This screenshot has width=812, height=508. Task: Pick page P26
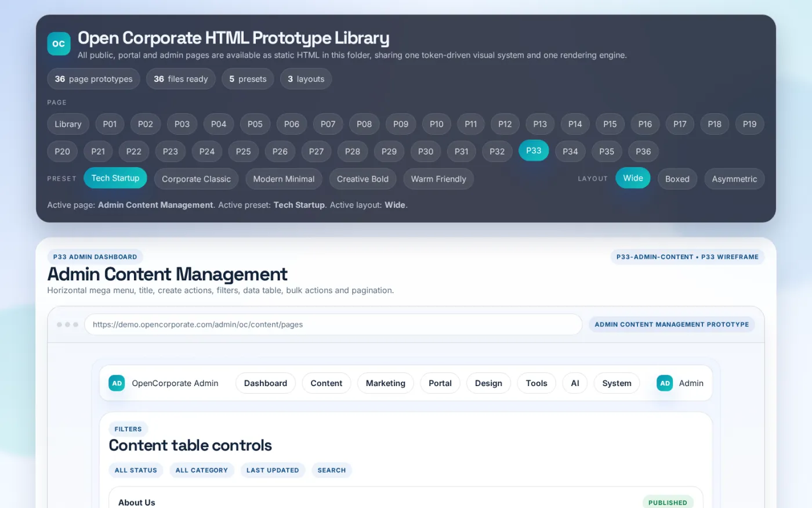[x=280, y=151]
